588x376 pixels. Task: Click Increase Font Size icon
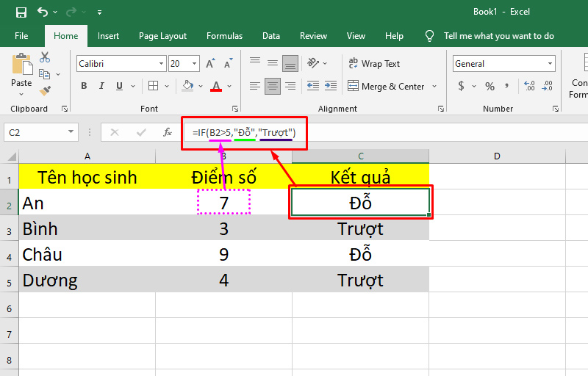pyautogui.click(x=211, y=63)
